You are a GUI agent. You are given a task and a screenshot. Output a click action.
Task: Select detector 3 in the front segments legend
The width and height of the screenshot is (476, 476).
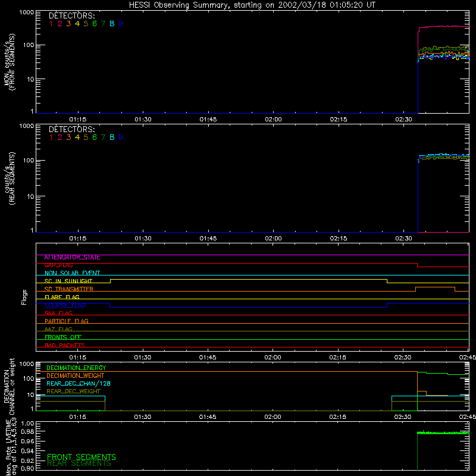68,24
